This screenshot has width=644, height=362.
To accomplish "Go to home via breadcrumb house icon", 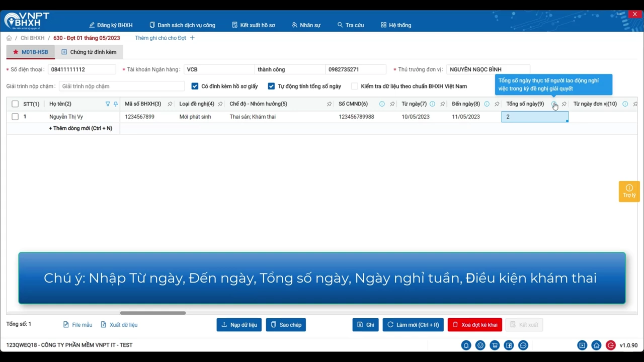I will point(9,38).
